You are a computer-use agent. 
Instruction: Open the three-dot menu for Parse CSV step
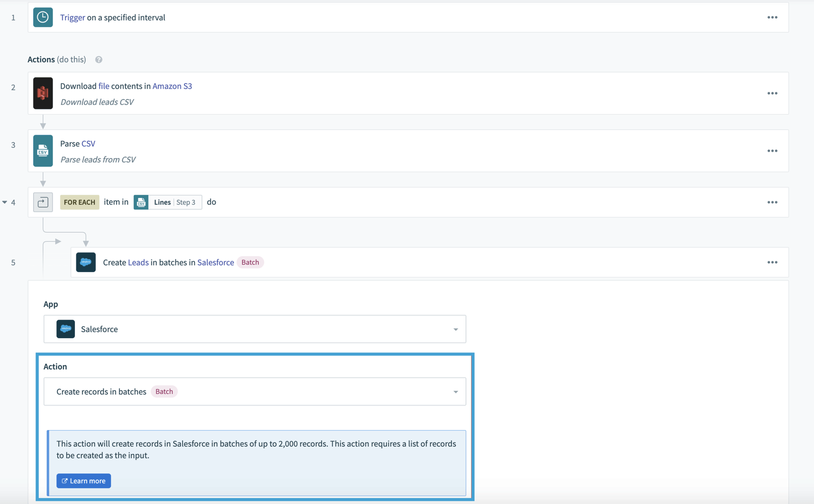pyautogui.click(x=772, y=151)
